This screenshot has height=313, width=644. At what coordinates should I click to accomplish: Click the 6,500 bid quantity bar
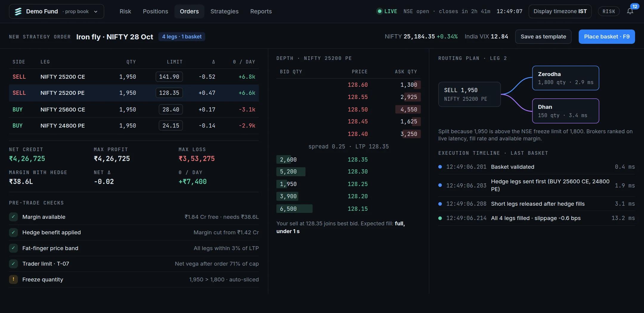coord(294,209)
